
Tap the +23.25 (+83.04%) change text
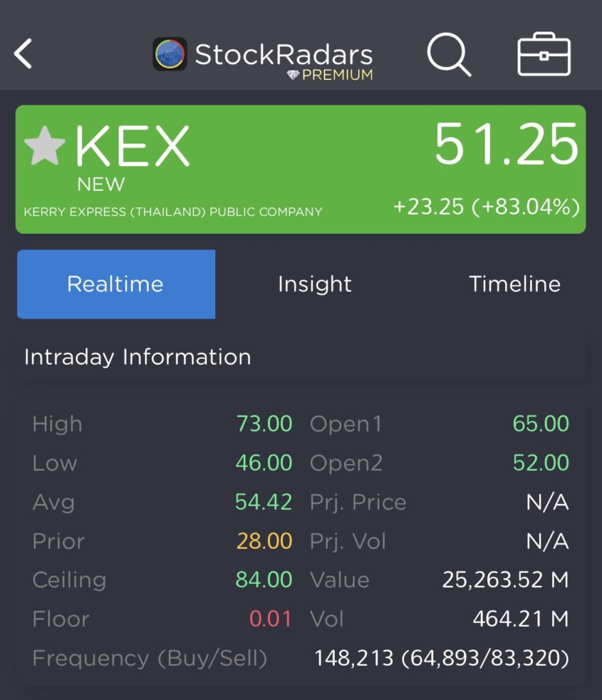click(487, 206)
